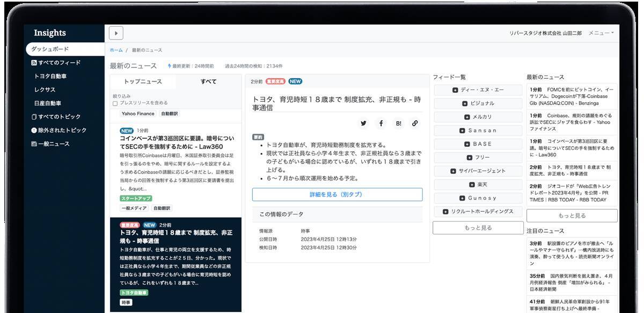Click the Hatena bookmark B! icon
This screenshot has height=313, width=644.
click(398, 123)
